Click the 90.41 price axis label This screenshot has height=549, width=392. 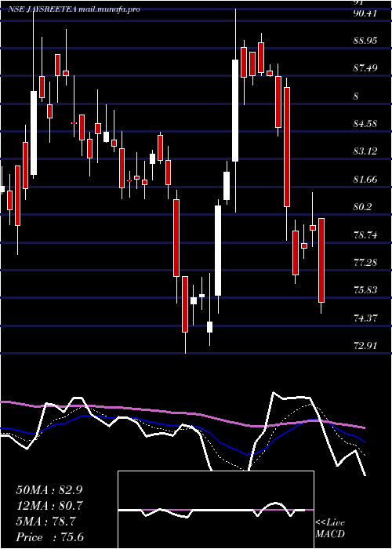[x=365, y=13]
